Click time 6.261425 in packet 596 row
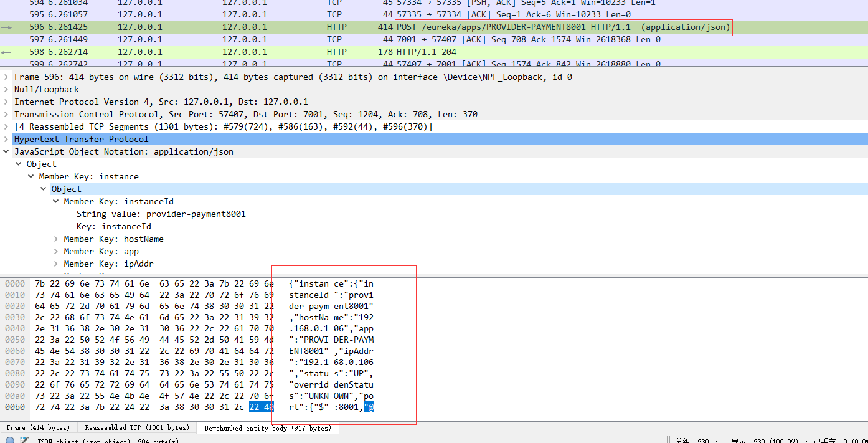The height and width of the screenshot is (443, 868). tap(67, 27)
